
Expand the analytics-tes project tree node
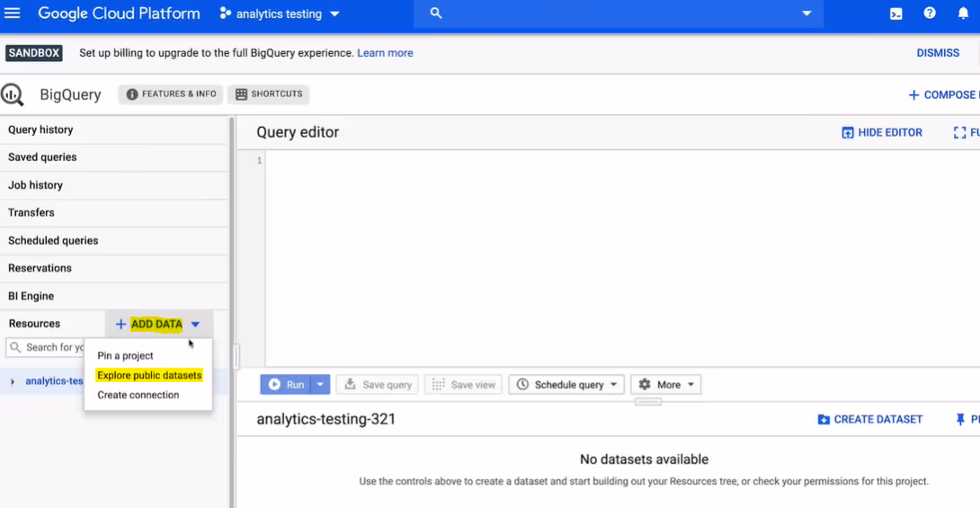click(13, 381)
